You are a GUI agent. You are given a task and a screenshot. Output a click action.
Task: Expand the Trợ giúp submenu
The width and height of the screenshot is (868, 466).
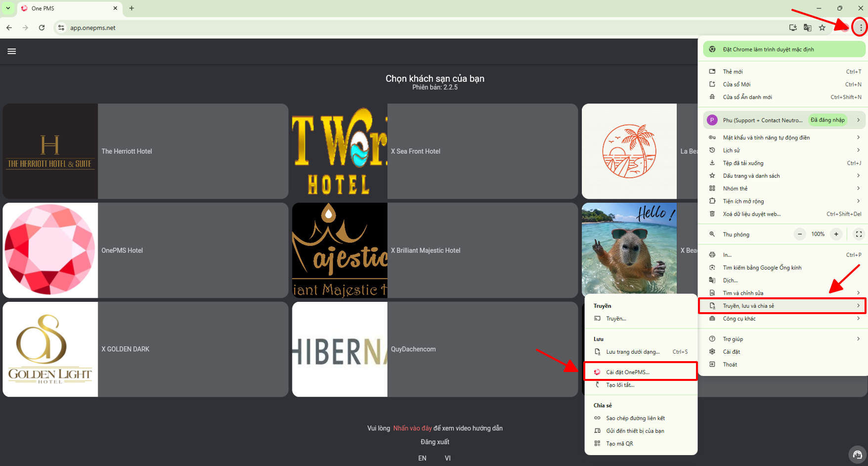point(785,339)
